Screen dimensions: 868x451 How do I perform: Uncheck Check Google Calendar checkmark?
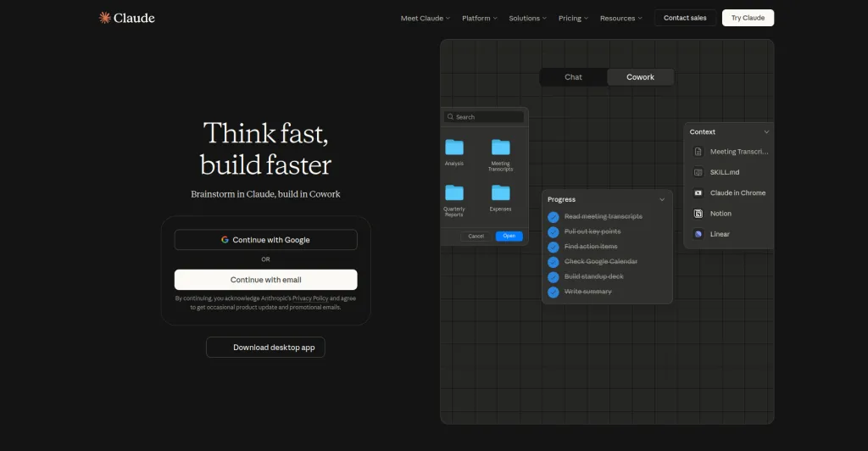pyautogui.click(x=553, y=262)
